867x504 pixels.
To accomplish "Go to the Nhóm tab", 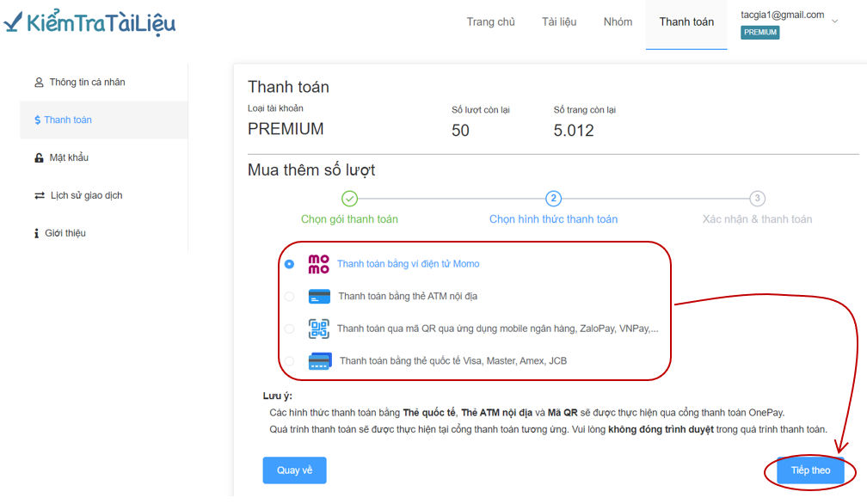I will (x=618, y=22).
